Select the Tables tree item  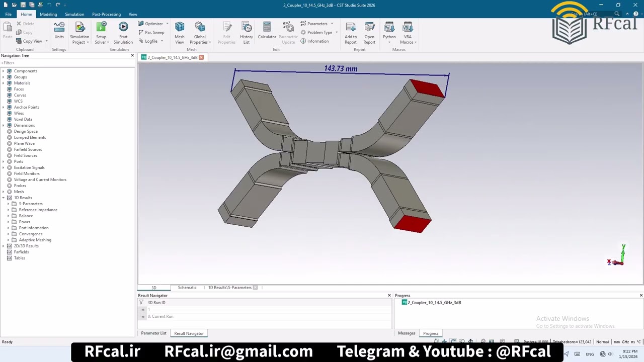[x=20, y=258]
